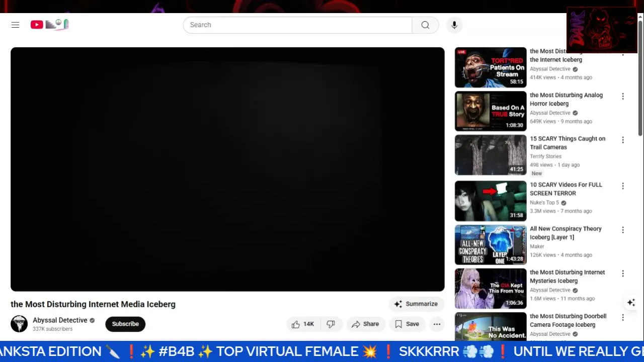Open the hamburger guide menu
The image size is (644, 362).
pyautogui.click(x=16, y=25)
